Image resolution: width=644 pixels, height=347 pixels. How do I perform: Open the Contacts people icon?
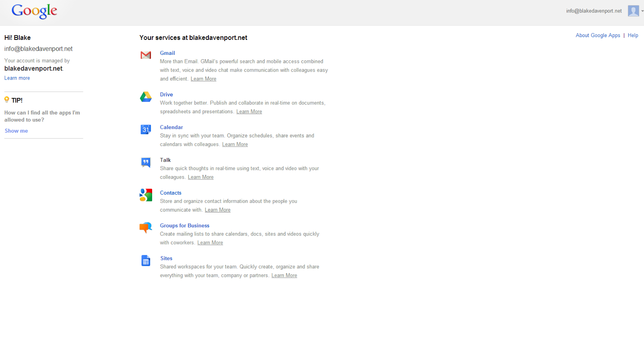(x=146, y=195)
